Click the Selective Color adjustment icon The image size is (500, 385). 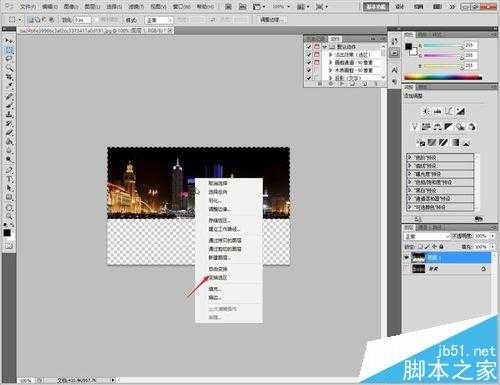467,143
